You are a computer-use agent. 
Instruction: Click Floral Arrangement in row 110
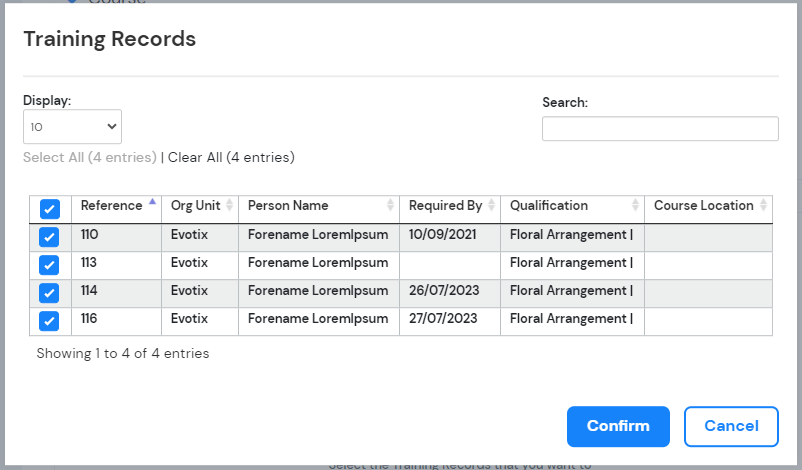pyautogui.click(x=571, y=234)
